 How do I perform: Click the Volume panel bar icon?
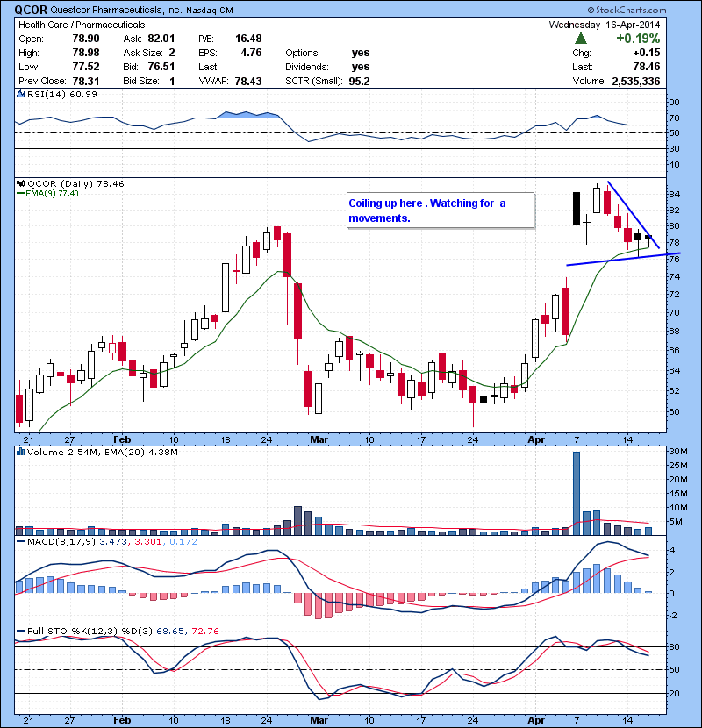[x=20, y=452]
